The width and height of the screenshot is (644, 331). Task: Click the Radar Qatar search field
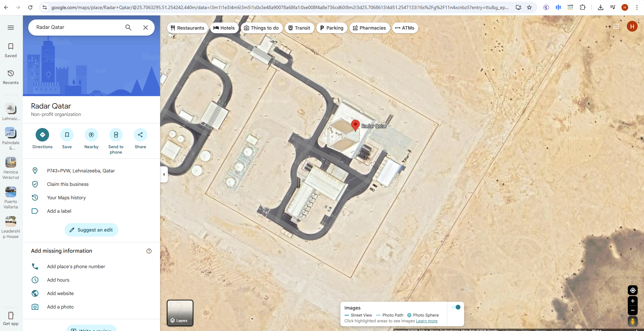click(77, 27)
